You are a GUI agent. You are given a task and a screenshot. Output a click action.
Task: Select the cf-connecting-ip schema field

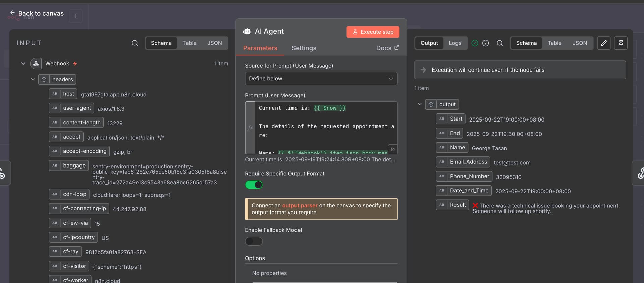pyautogui.click(x=79, y=208)
